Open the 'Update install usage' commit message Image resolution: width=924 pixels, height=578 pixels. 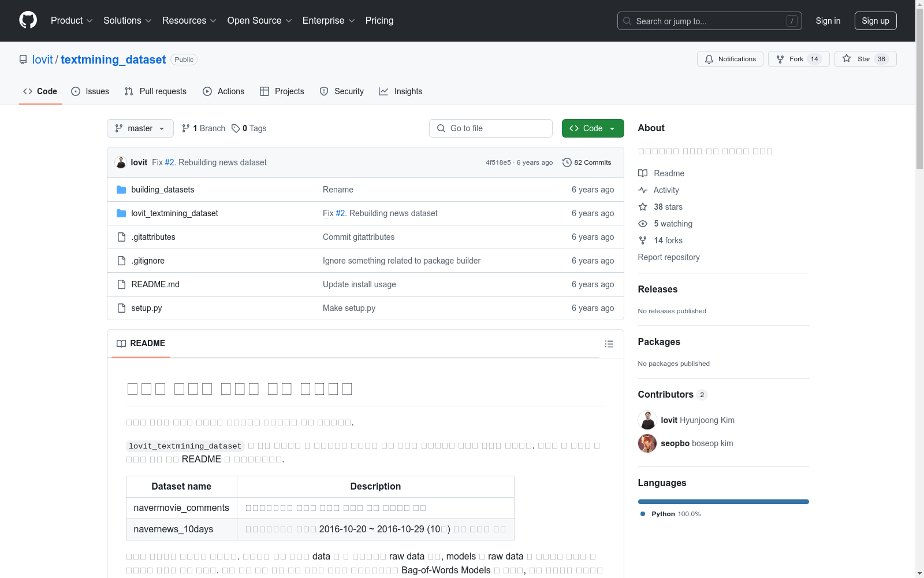point(359,284)
